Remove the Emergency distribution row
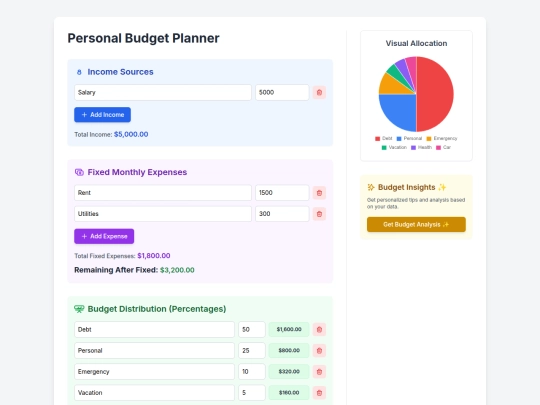 [319, 372]
